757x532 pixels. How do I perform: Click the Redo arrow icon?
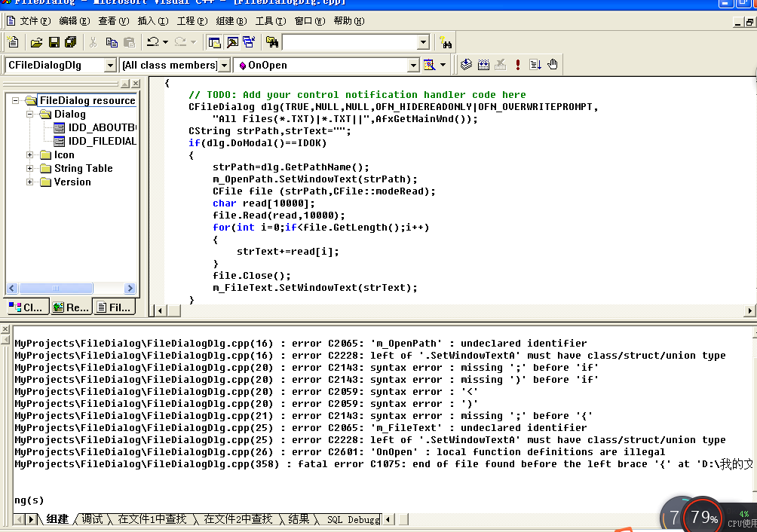[180, 42]
